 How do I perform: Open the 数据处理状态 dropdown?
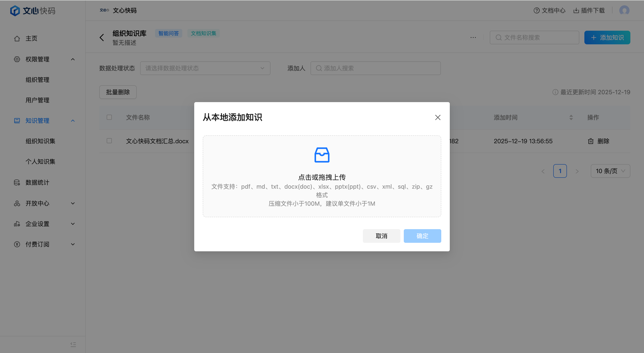coord(205,68)
